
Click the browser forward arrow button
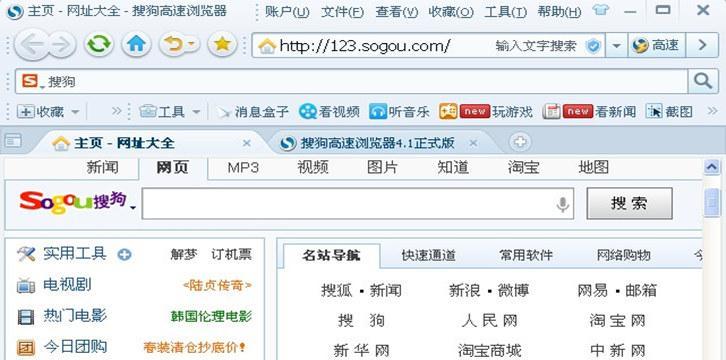62,45
